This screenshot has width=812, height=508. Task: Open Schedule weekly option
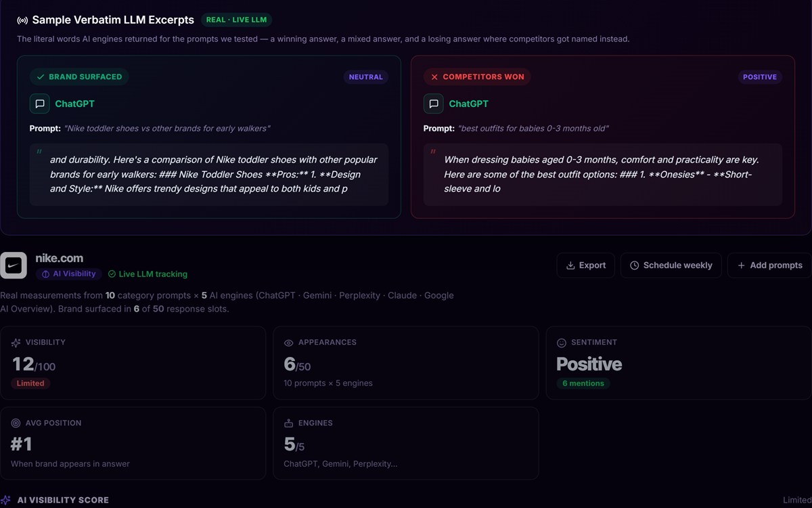pyautogui.click(x=671, y=266)
